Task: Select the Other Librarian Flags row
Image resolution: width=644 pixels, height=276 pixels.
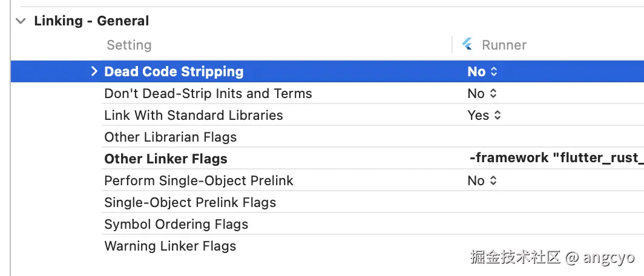Action: click(x=170, y=137)
